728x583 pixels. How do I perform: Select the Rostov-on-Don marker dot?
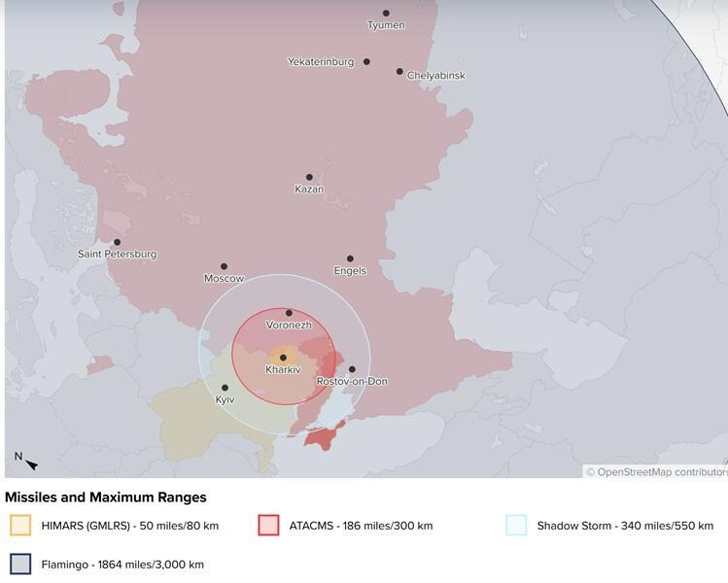point(352,369)
